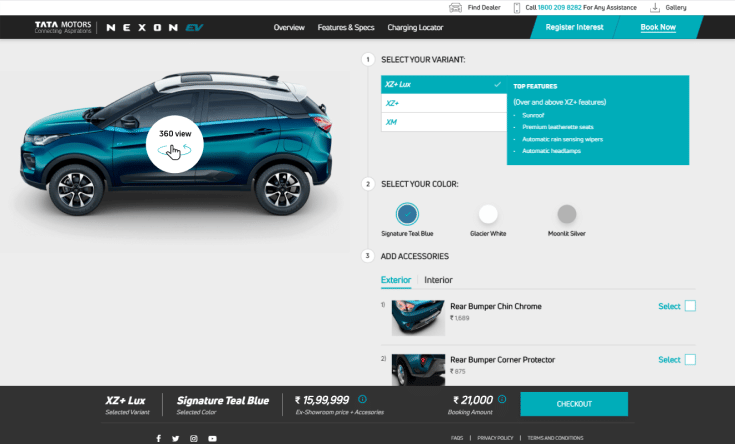735x444 pixels.
Task: Click the ₹21,000 booking amount
Action: pos(472,400)
